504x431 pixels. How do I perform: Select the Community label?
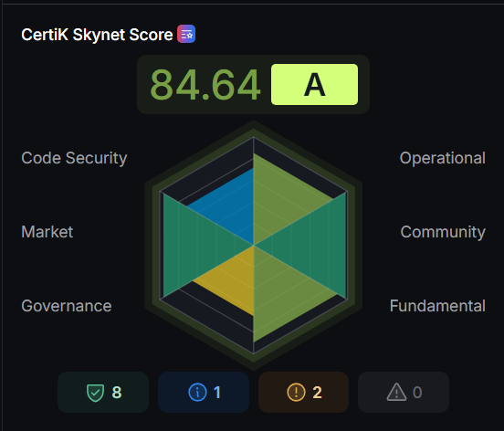click(443, 232)
